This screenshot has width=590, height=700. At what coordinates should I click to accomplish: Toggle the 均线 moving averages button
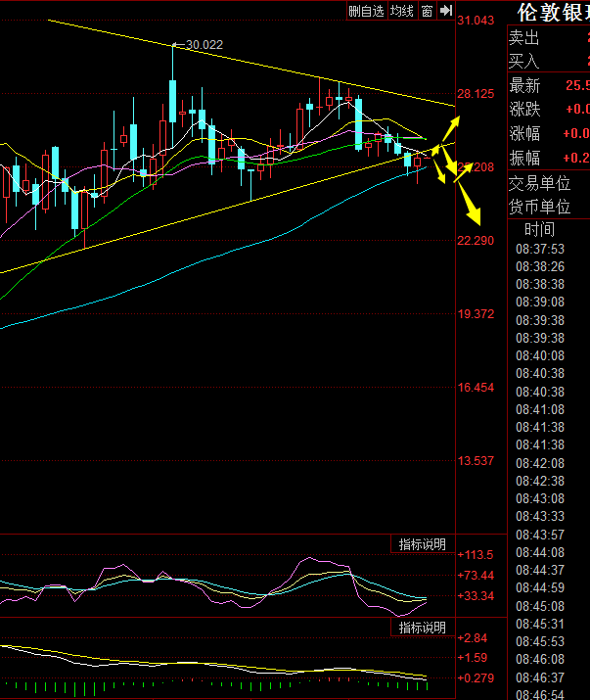click(x=402, y=11)
